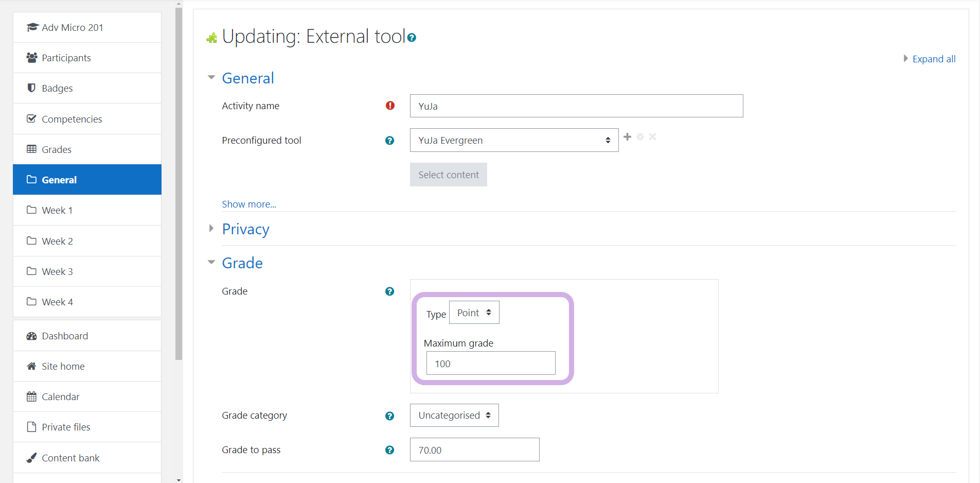Click Expand all link
The height and width of the screenshot is (483, 980).
[x=933, y=59]
